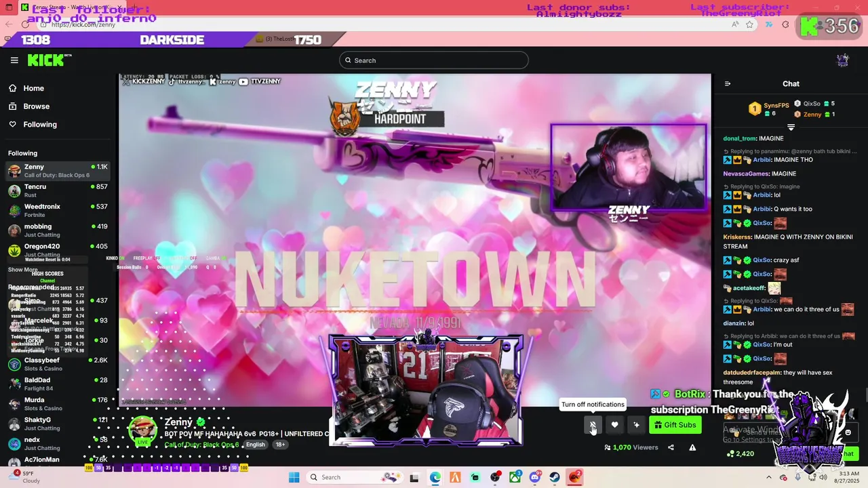Open EA app from taskbar
The height and width of the screenshot is (488, 868).
(575, 477)
